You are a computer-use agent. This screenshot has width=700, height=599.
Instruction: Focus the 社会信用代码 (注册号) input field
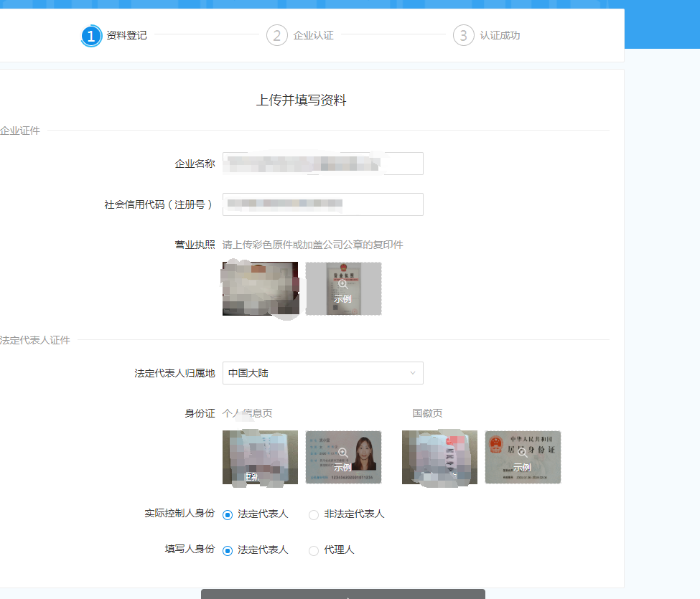tap(322, 204)
